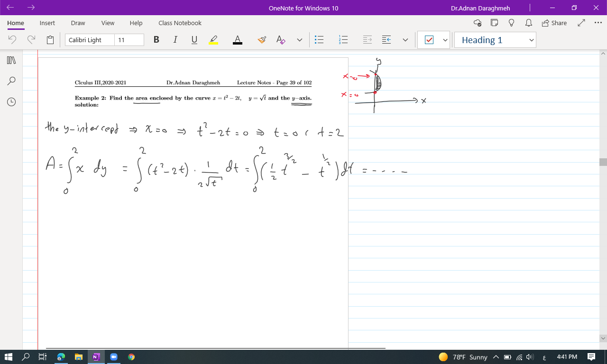Viewport: 607px width, 364px height.
Task: Select the Format Painter brush icon
Action: click(x=262, y=40)
